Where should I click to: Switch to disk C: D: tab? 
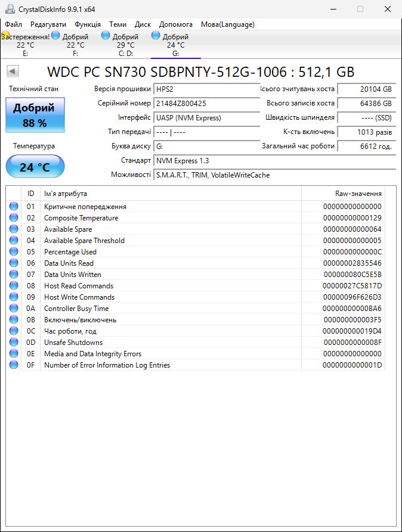click(126, 45)
